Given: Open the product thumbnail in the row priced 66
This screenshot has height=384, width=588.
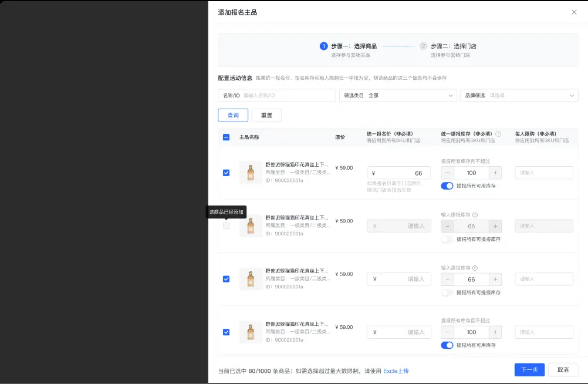Looking at the screenshot, I should click(x=251, y=173).
